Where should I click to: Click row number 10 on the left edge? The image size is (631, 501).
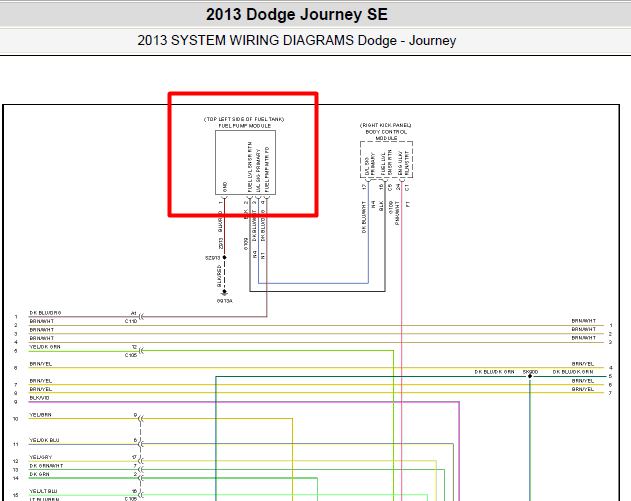[16, 419]
